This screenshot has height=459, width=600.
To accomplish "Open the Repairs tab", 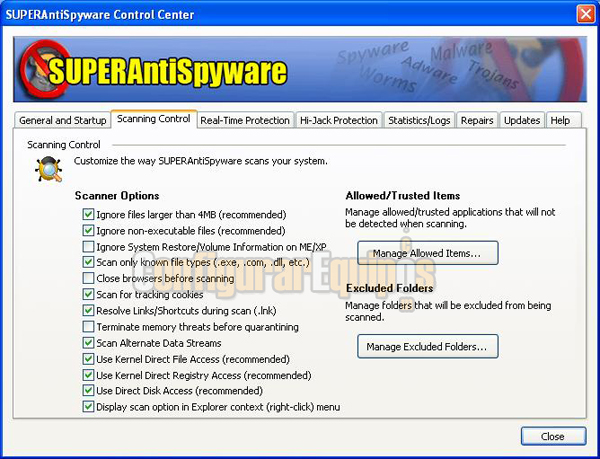I will pyautogui.click(x=477, y=120).
